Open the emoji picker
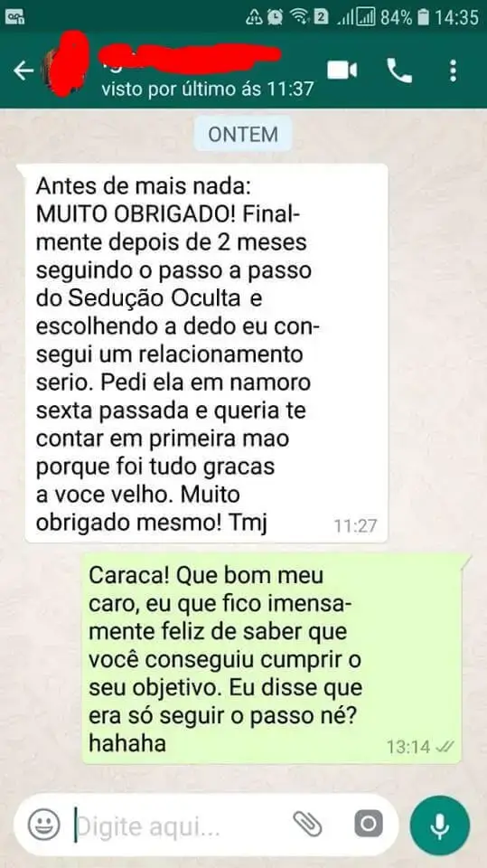487x868 pixels. pos(43,826)
